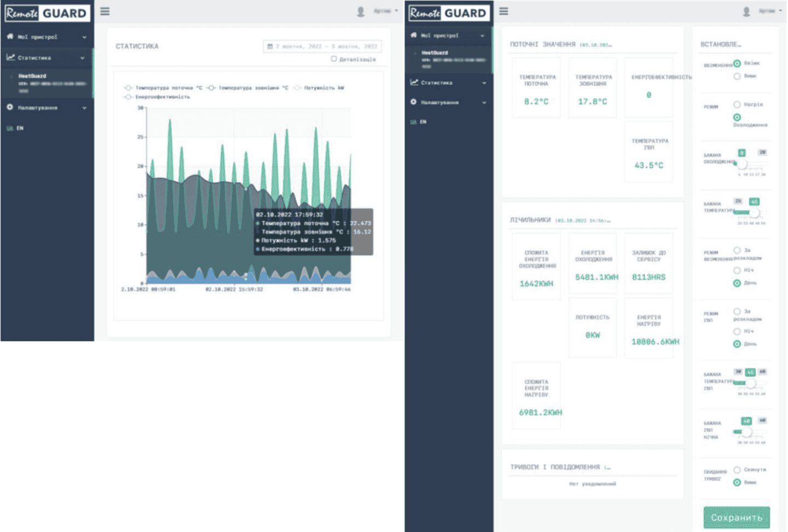Viewport: 788px width, 532px height.
Task: Click Потужність kW legend marker in the chart
Action: click(x=297, y=88)
